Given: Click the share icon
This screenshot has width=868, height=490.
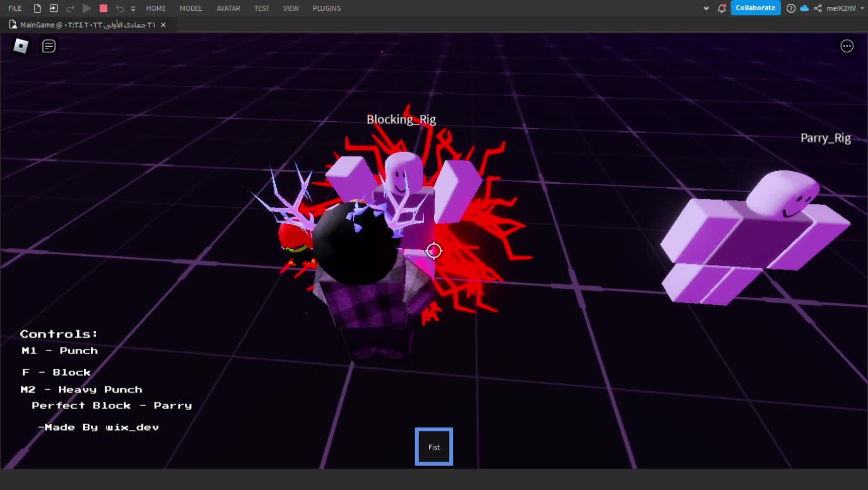Looking at the screenshot, I should [818, 8].
